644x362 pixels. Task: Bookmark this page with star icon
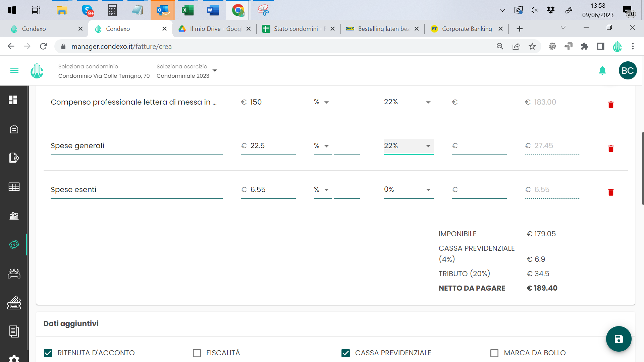[x=532, y=47]
